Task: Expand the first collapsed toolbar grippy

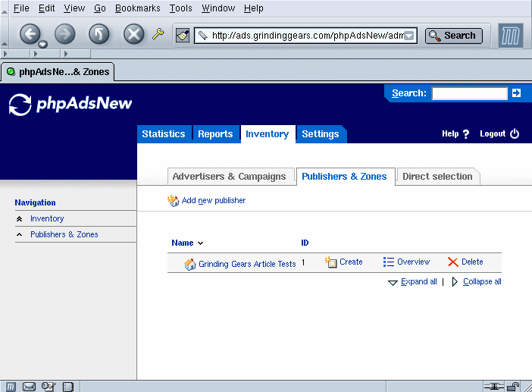Action: point(15,54)
